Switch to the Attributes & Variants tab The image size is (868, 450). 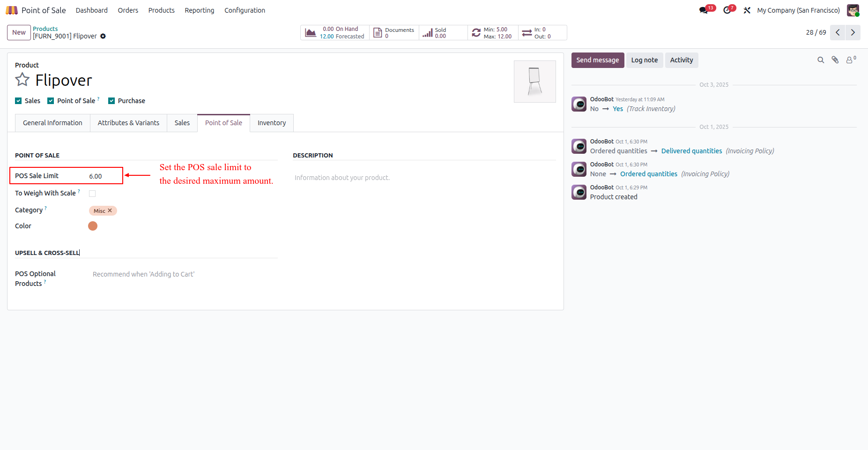[128, 123]
